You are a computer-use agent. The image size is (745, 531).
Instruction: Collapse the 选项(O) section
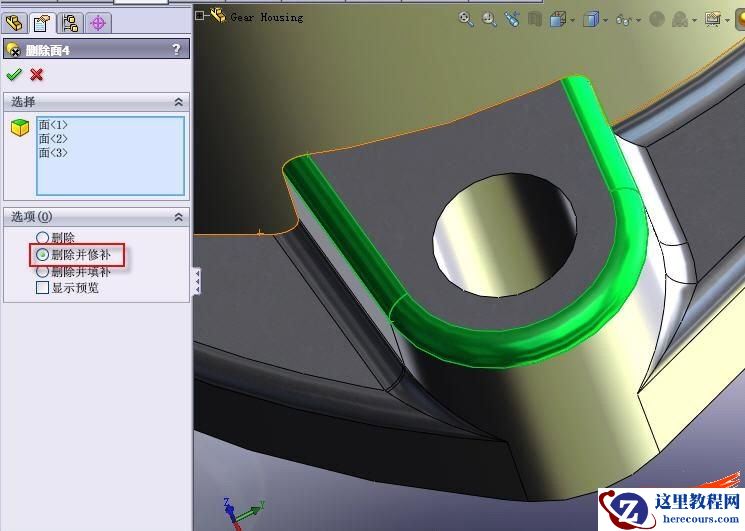[179, 217]
